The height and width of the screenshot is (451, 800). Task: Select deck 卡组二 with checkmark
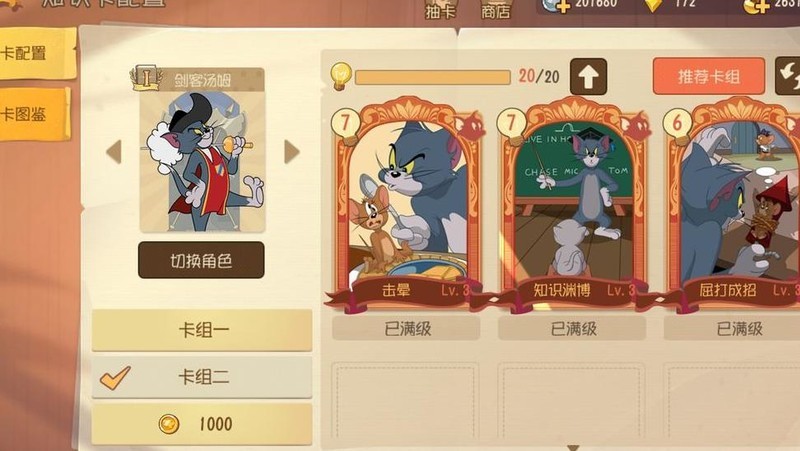click(202, 378)
